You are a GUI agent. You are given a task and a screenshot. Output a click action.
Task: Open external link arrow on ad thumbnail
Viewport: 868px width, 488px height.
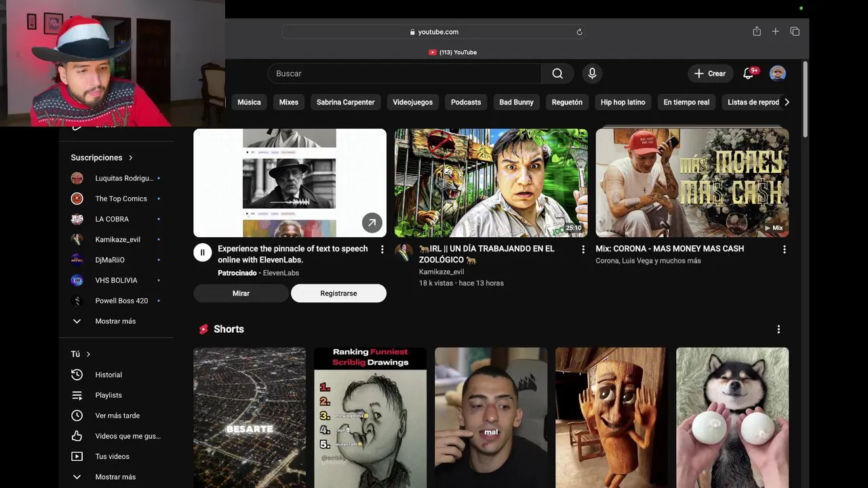click(372, 222)
